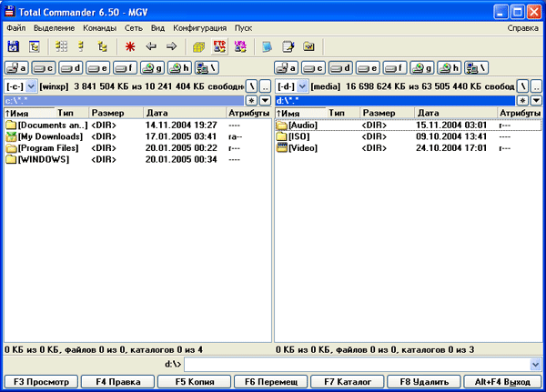Select the [Program Files] folder row
The image size is (546, 392).
click(x=137, y=148)
